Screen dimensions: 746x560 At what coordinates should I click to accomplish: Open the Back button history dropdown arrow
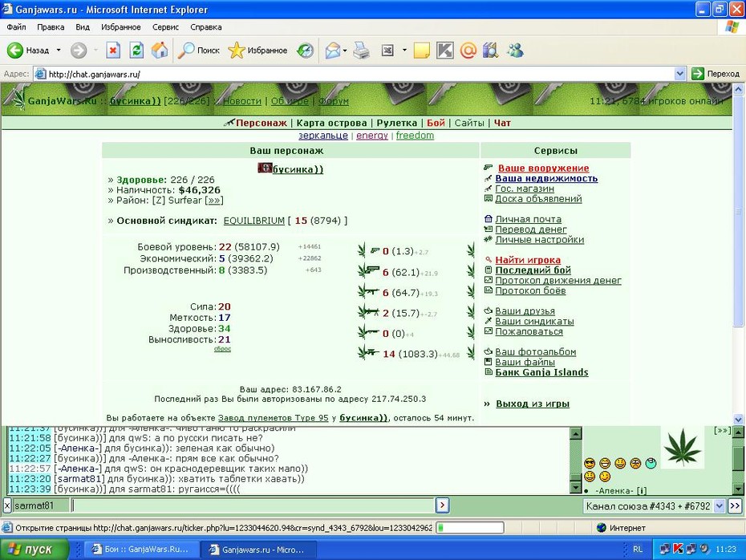pos(59,50)
